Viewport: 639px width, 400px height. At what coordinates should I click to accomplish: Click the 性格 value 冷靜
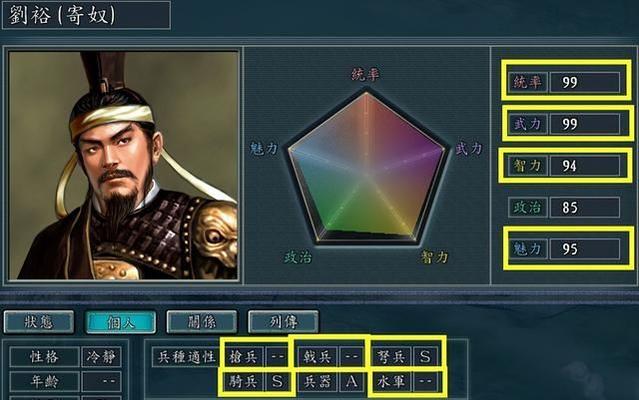tap(101, 357)
